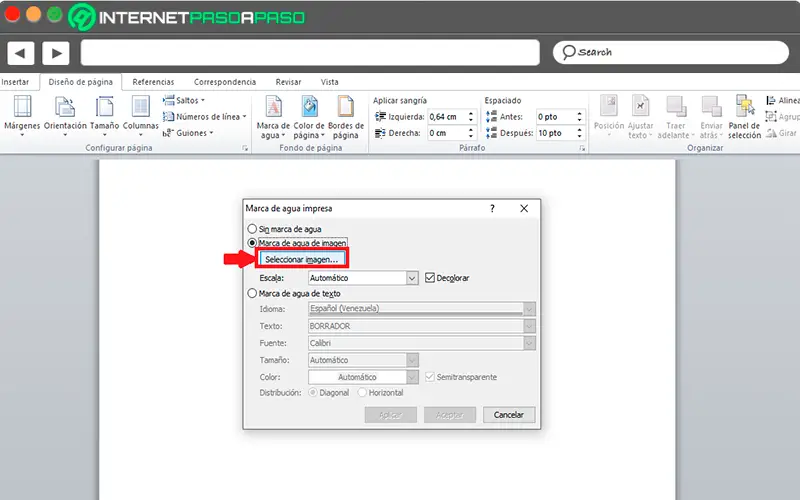800x500 pixels.
Task: Click the Aplicar button
Action: tap(391, 415)
